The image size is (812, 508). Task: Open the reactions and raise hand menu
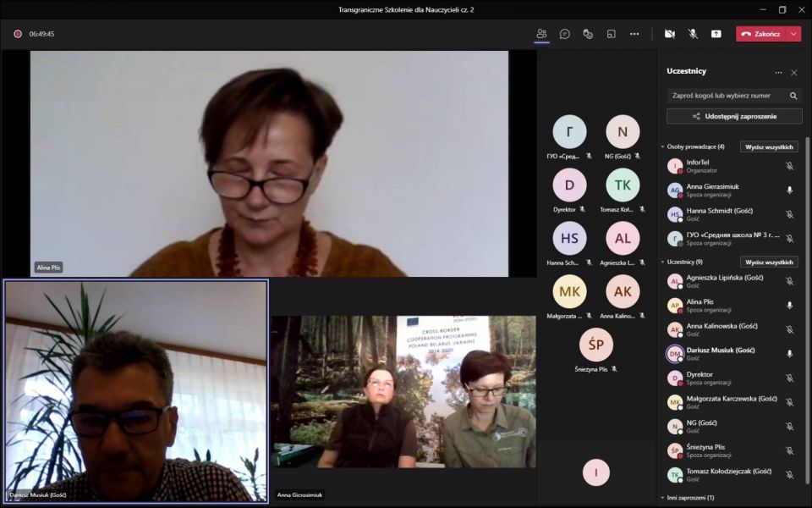pyautogui.click(x=588, y=34)
